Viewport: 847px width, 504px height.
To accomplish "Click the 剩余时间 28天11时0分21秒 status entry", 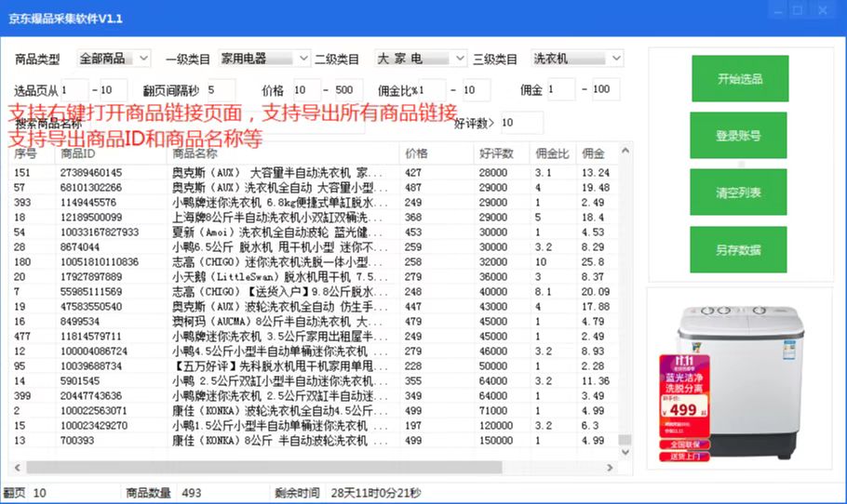I will pos(348,493).
